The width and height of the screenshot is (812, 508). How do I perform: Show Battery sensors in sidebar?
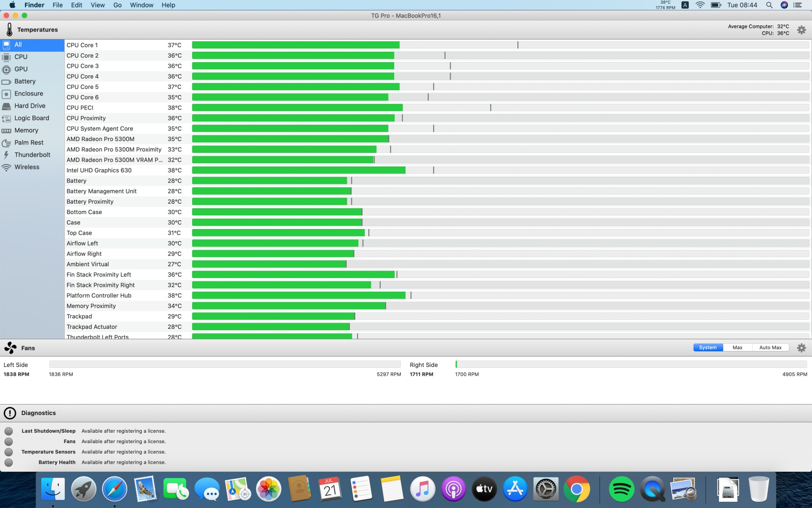click(x=24, y=81)
